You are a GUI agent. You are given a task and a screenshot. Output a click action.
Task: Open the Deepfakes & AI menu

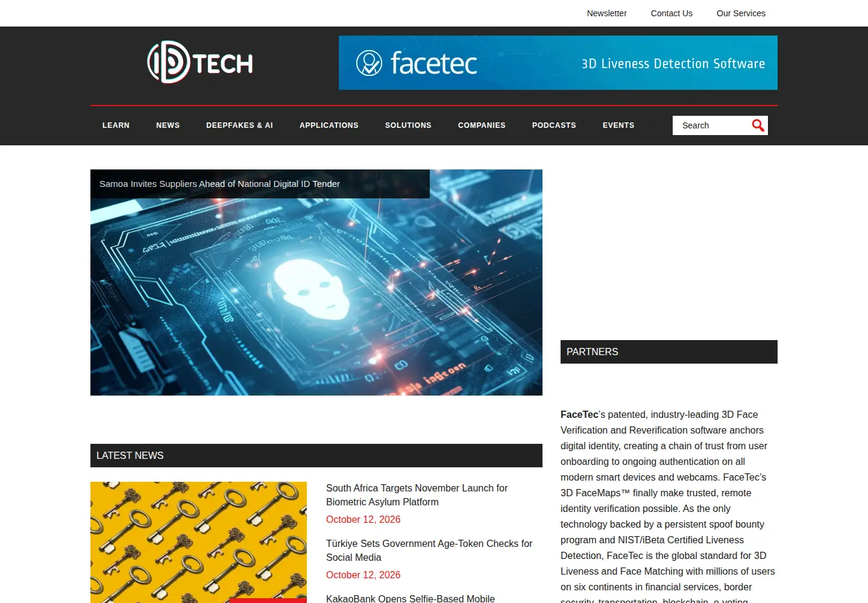(239, 125)
